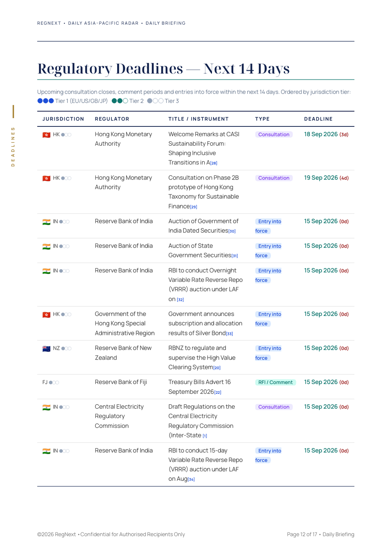Click the Tier 2 two-dot legend icon

pyautogui.click(x=120, y=101)
